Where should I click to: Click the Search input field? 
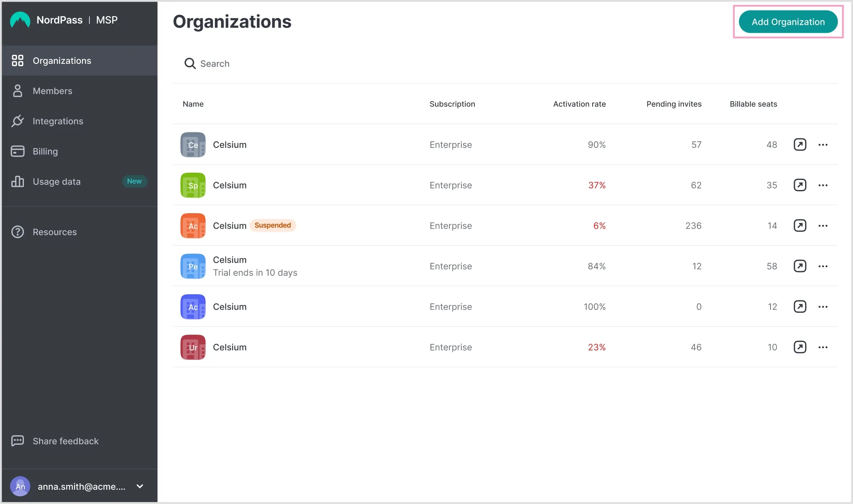click(x=244, y=63)
